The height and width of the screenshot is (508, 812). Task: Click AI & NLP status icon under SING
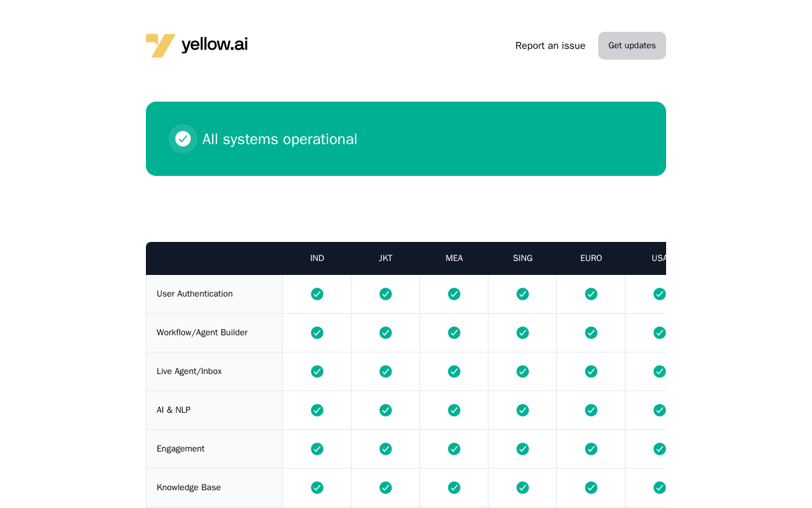tap(523, 410)
